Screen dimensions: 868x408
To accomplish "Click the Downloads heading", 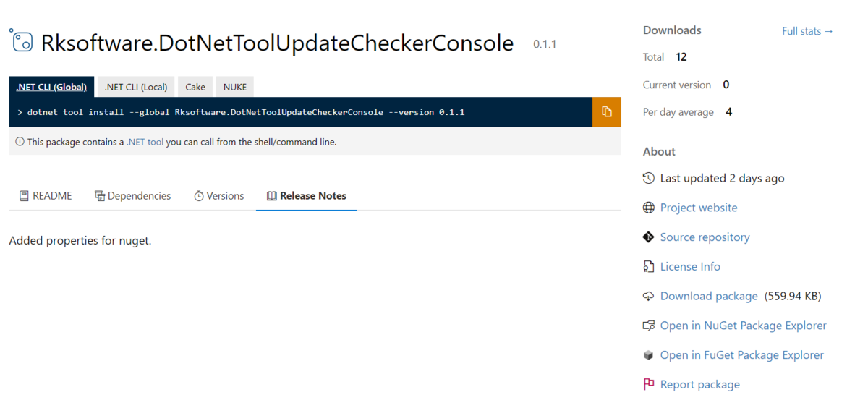I will pos(672,30).
